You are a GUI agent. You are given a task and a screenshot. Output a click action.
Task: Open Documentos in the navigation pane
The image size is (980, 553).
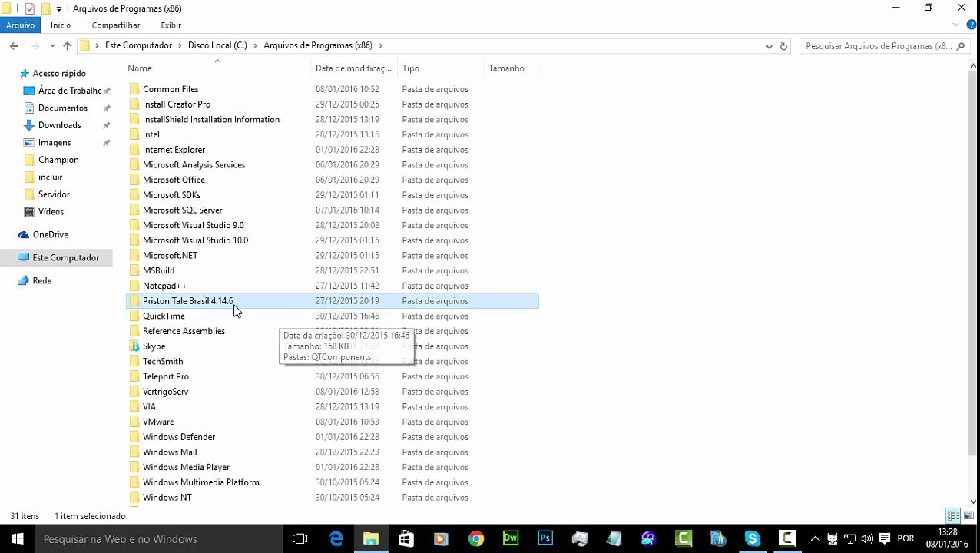[63, 108]
